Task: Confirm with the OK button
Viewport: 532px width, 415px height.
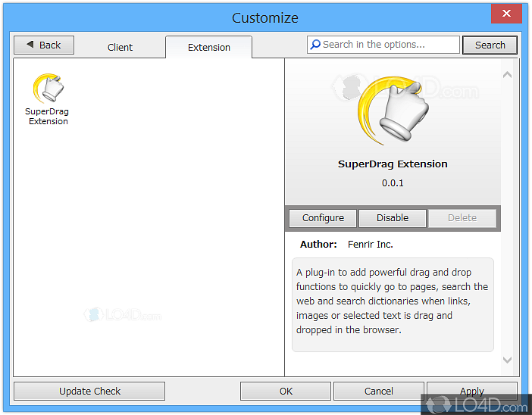Action: coord(286,392)
